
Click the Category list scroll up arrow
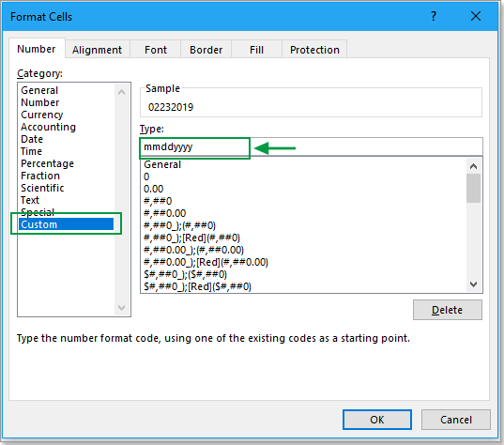pos(121,92)
